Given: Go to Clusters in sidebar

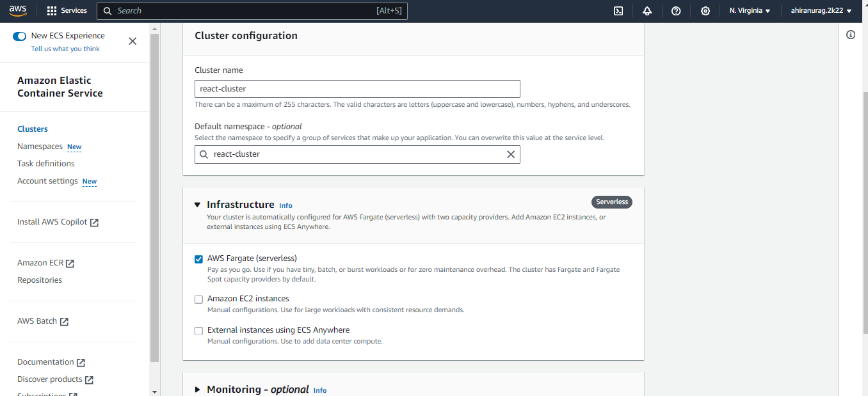Looking at the screenshot, I should [33, 129].
